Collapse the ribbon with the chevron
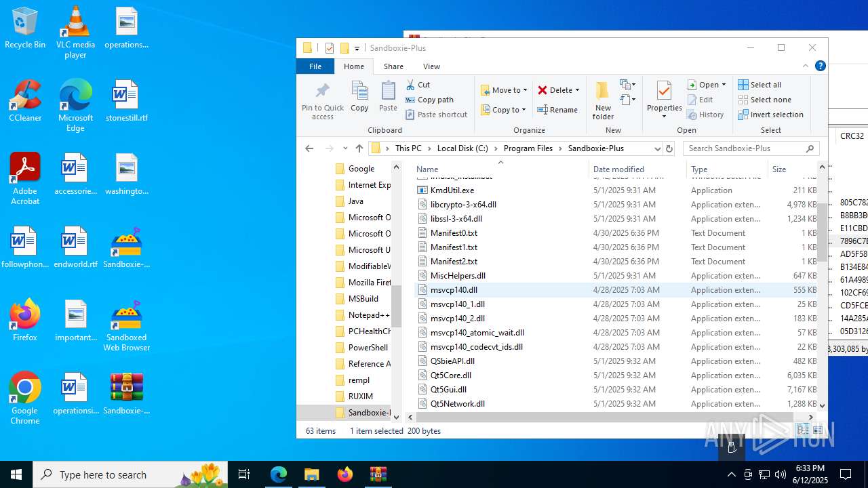 [x=806, y=66]
